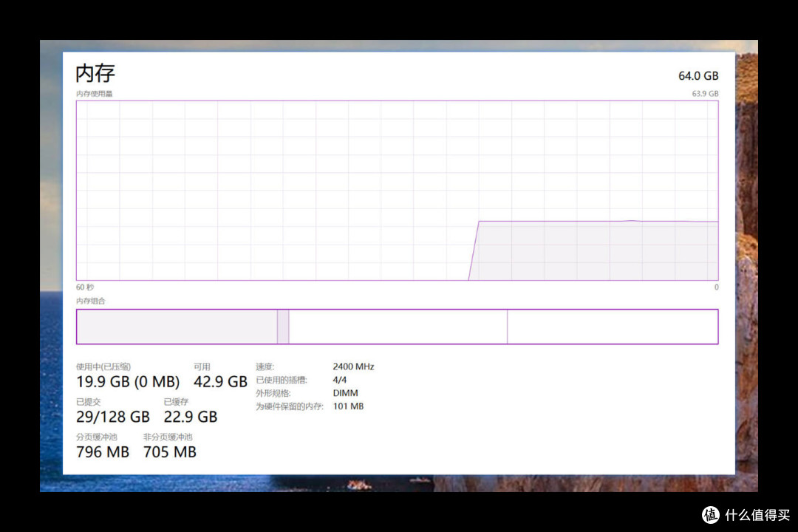Select the 22.9 GB cached value
The height and width of the screenshot is (532, 798).
(x=191, y=417)
